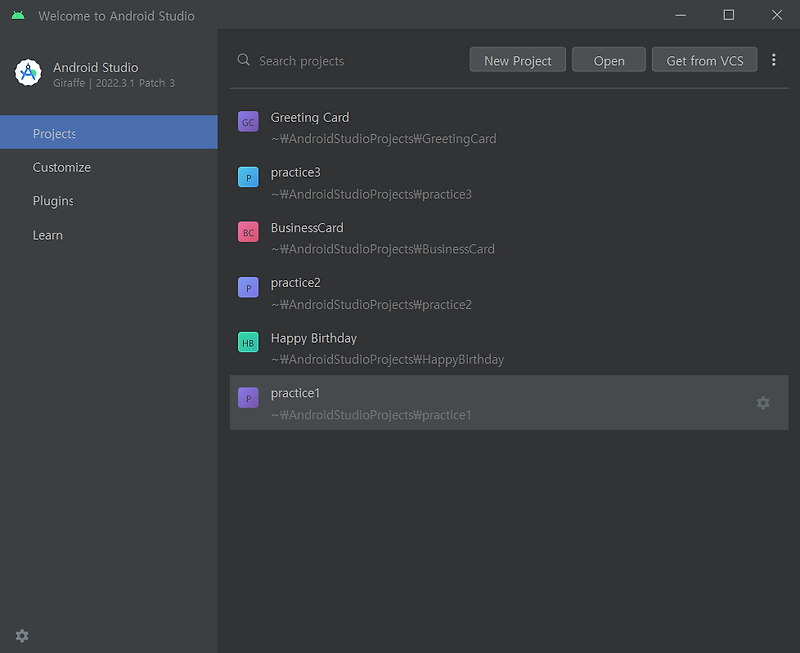Create a New Project
This screenshot has height=653, width=800.
[x=517, y=60]
